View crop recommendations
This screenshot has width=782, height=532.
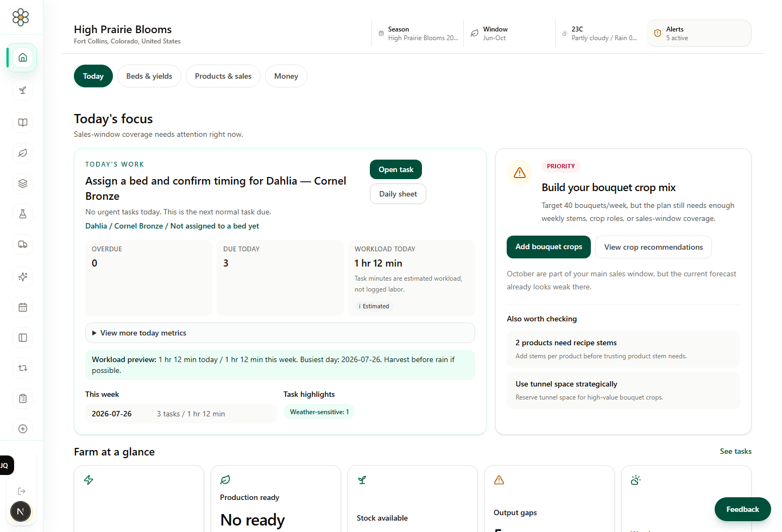(653, 247)
